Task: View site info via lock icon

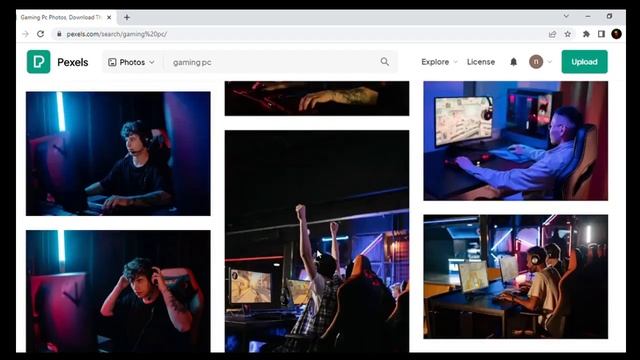Action: (59, 34)
